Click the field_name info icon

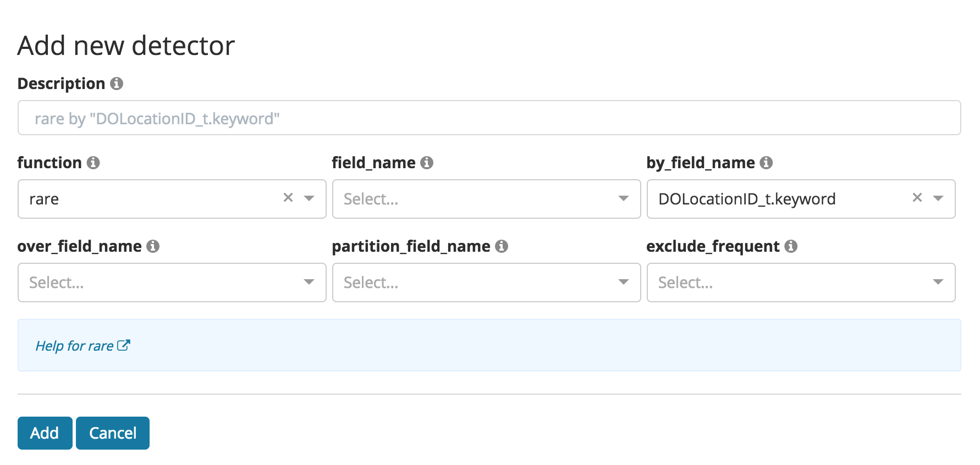427,163
